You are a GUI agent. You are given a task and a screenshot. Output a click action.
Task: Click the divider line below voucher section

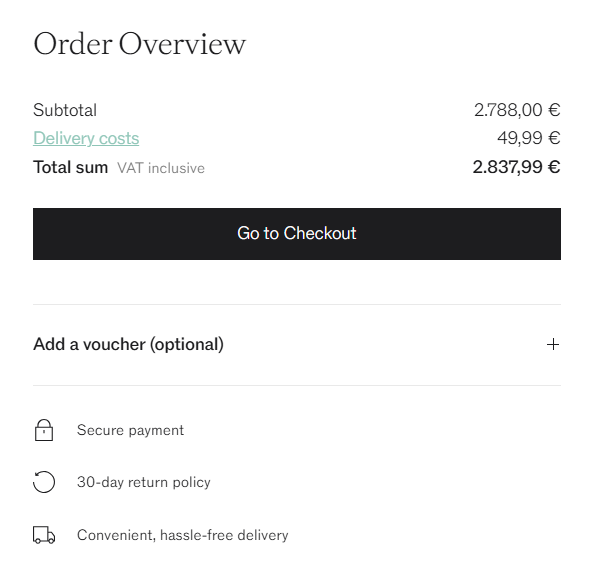(x=297, y=385)
